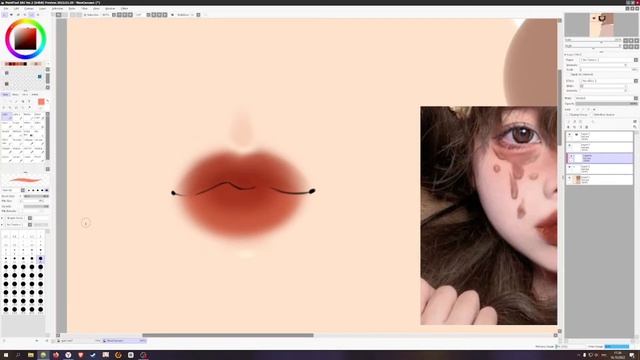Click the first zoom button after zoom percentage
Screen dimensions: 640x360
(114, 15)
